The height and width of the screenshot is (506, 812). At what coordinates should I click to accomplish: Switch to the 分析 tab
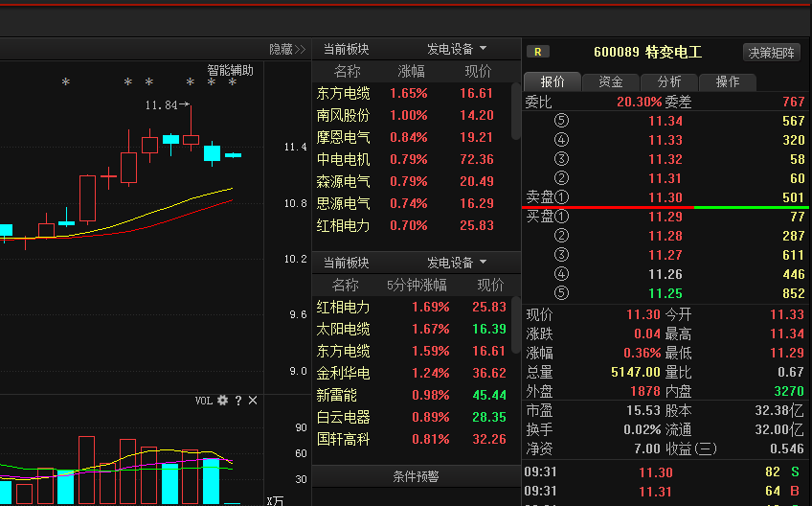(x=669, y=81)
